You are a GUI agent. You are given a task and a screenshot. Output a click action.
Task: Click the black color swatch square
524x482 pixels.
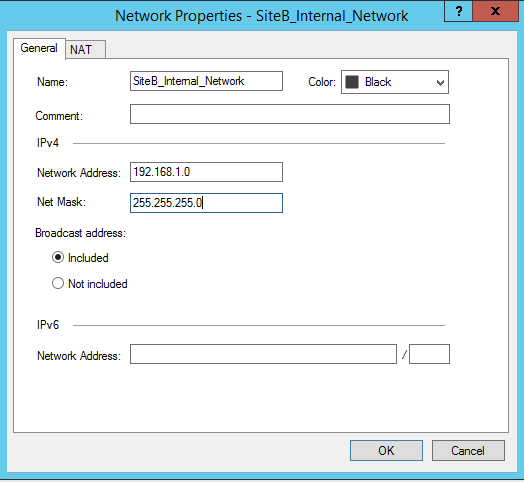[352, 82]
